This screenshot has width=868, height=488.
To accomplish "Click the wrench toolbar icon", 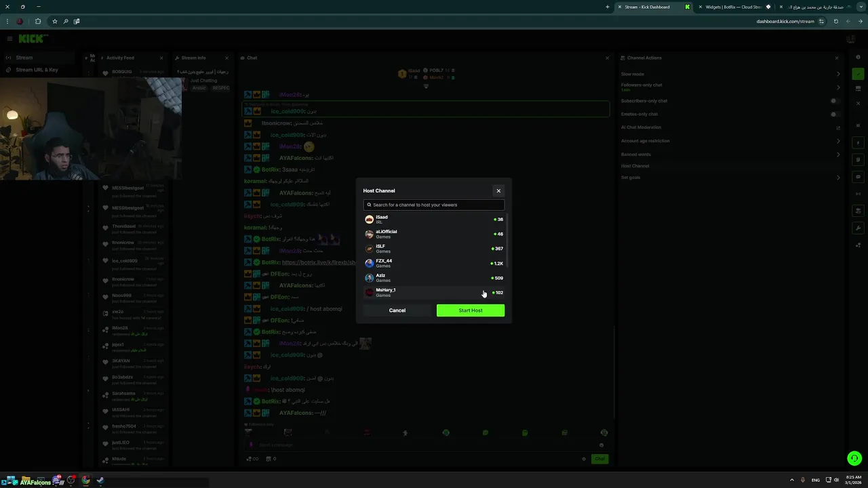I will click(x=859, y=228).
